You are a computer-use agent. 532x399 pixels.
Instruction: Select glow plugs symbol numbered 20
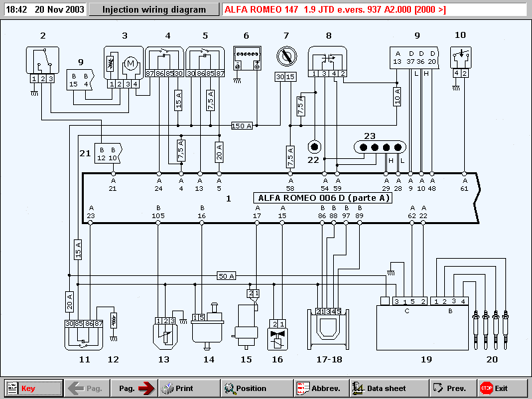click(x=491, y=330)
